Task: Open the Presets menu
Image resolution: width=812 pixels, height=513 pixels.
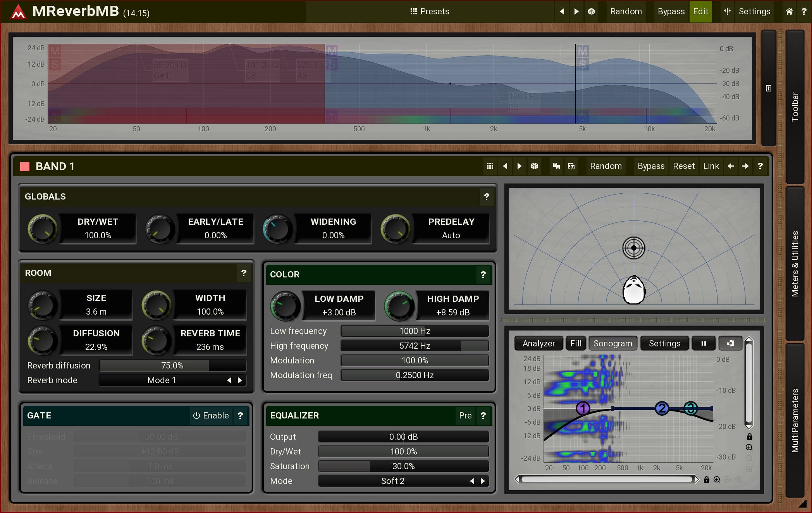Action: 430,12
